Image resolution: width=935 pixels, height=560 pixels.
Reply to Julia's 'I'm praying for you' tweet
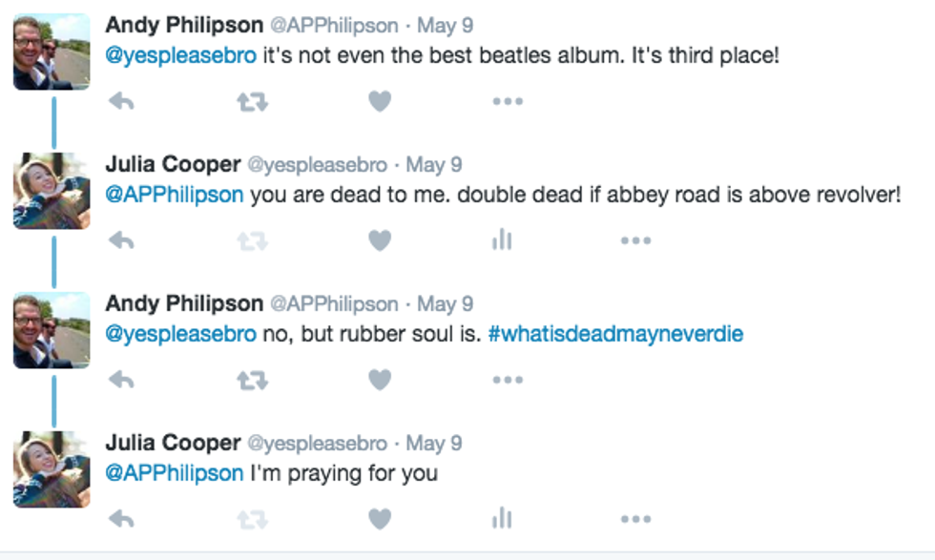(121, 519)
